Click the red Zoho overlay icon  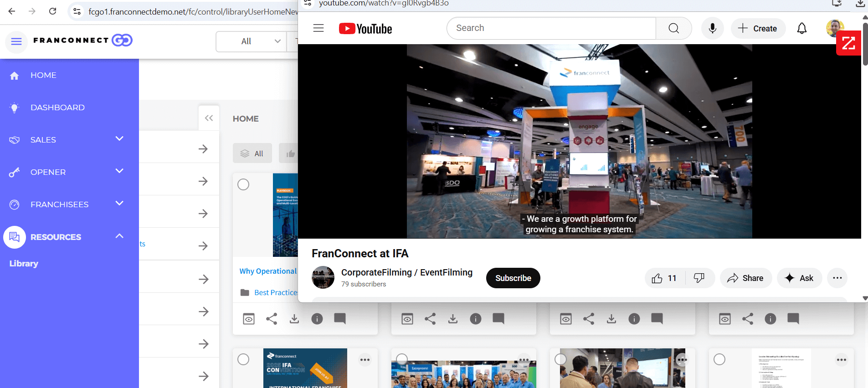pos(848,43)
